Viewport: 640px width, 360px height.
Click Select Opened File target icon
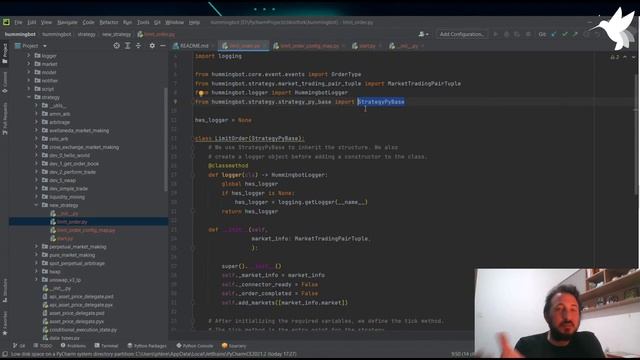coord(117,46)
